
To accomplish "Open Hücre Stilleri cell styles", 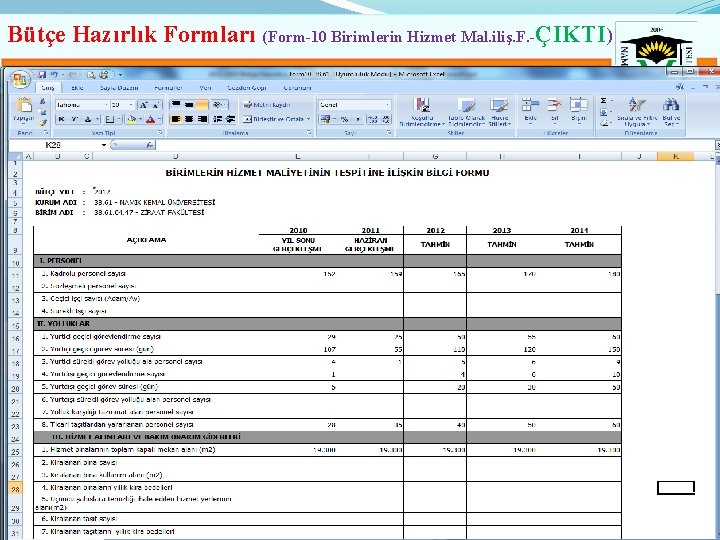I will [x=500, y=112].
